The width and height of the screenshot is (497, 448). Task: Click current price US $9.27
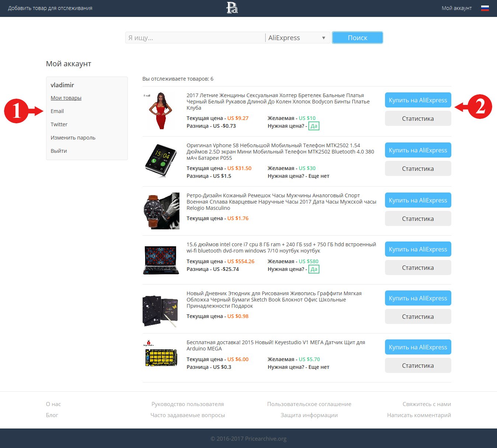tap(238, 118)
